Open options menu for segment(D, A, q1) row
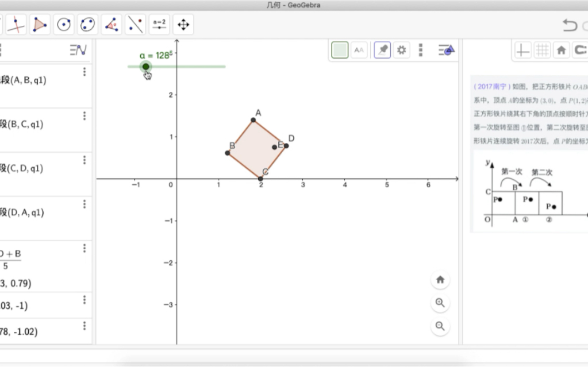Image resolution: width=588 pixels, height=367 pixels. pyautogui.click(x=84, y=204)
